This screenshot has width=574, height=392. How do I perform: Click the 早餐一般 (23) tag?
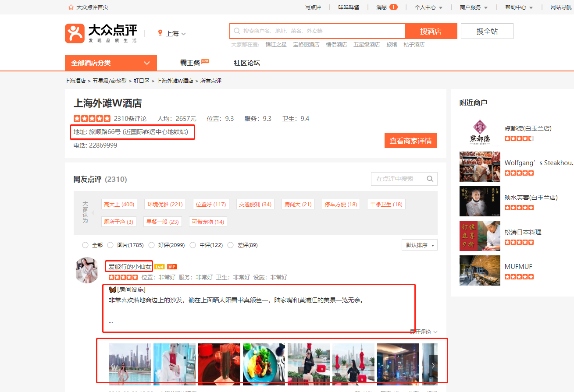(x=163, y=222)
